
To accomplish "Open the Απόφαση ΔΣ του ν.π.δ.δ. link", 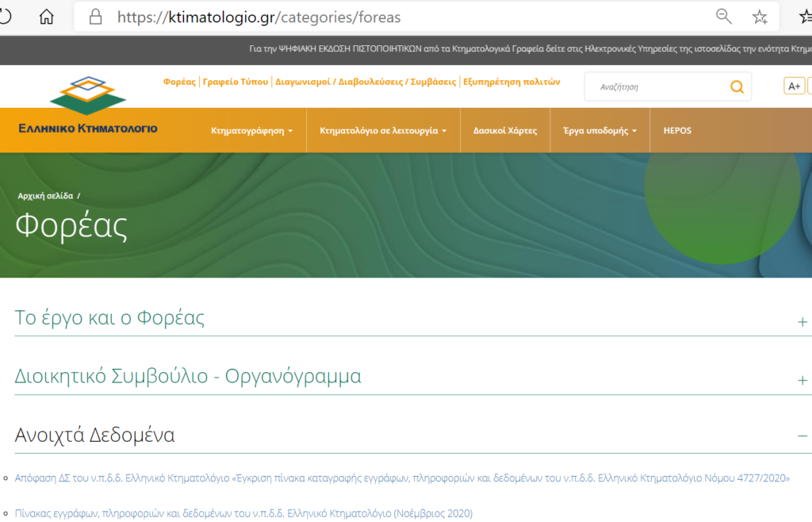I will [402, 478].
